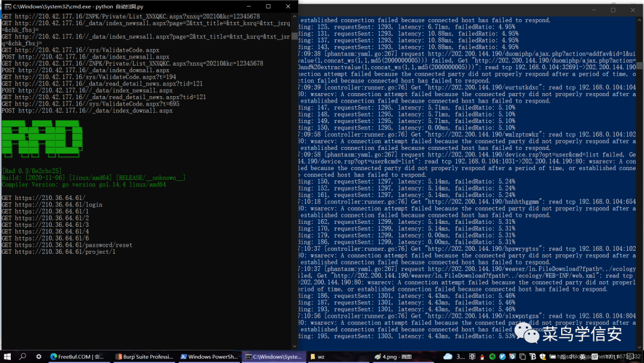Click the PowerShell scrollbar up arrow
The height and width of the screenshot is (363, 644).
(x=639, y=20)
